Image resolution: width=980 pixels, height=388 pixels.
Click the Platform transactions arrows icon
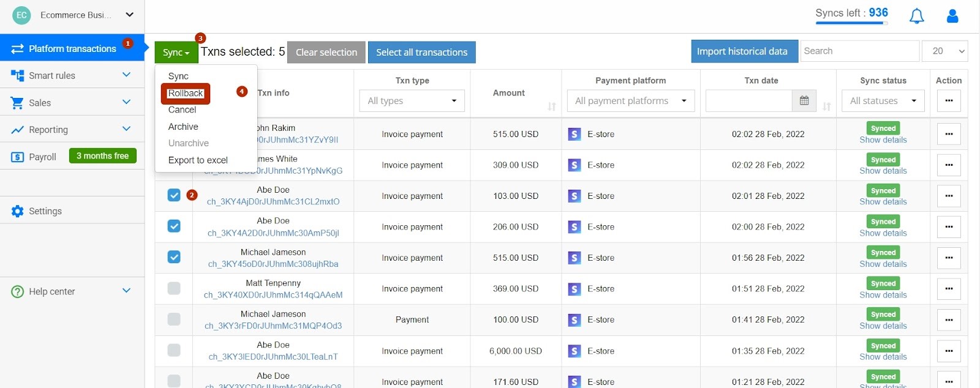tap(17, 48)
